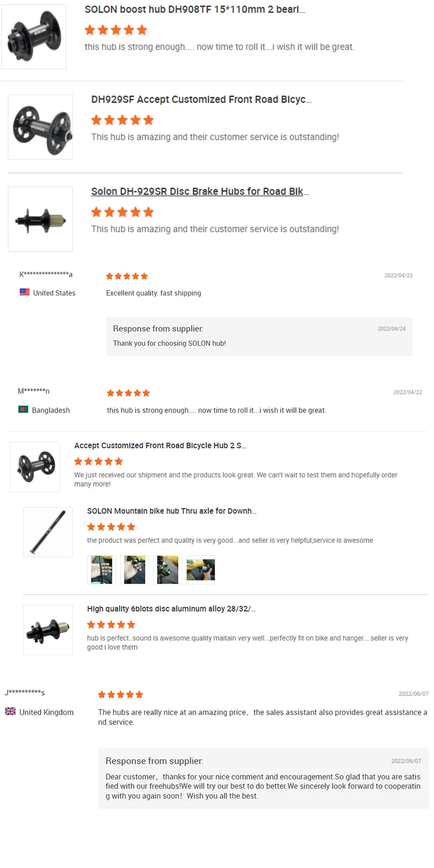Screen dimensions: 434x868
Task: Click the Bangladesh flag icon
Action: [23, 410]
